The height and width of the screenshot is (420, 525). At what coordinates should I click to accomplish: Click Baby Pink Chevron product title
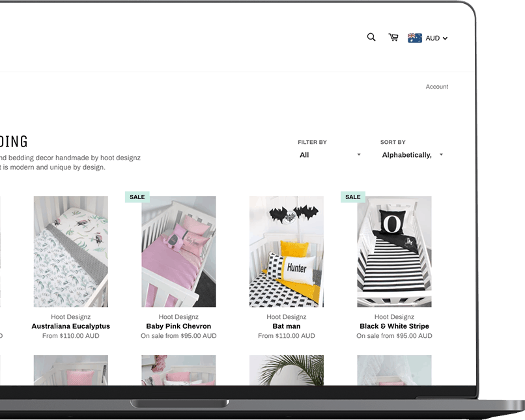(178, 326)
